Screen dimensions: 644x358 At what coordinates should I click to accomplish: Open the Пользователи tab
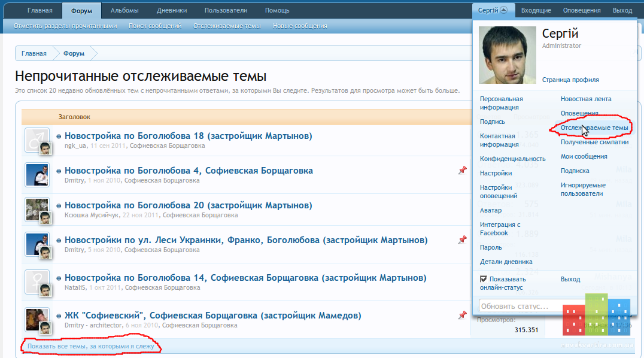[x=226, y=10]
